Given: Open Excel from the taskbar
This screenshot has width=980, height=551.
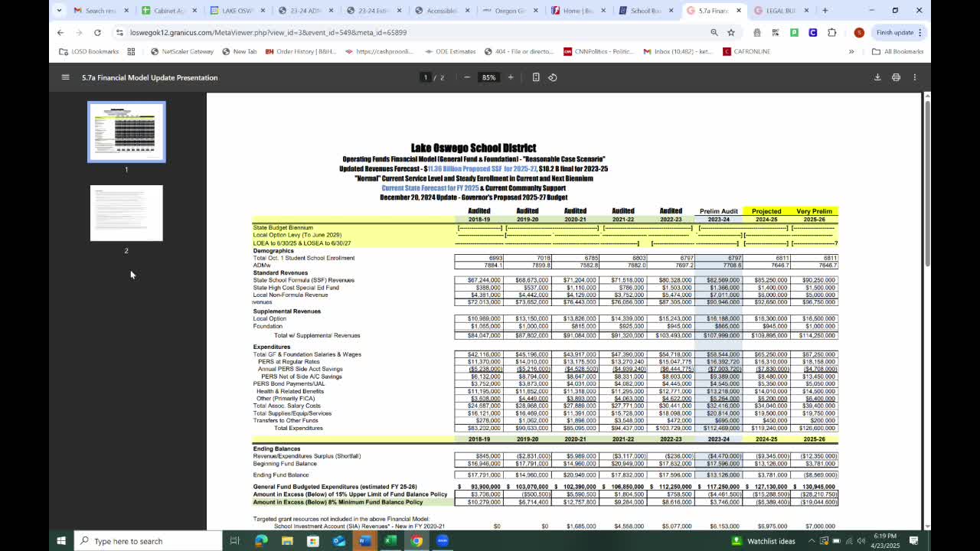Looking at the screenshot, I should (x=390, y=541).
